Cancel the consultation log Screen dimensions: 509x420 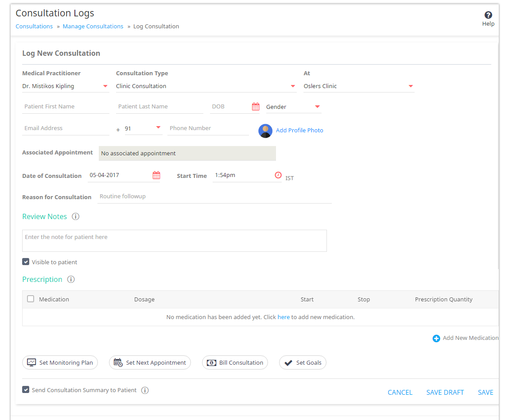400,393
